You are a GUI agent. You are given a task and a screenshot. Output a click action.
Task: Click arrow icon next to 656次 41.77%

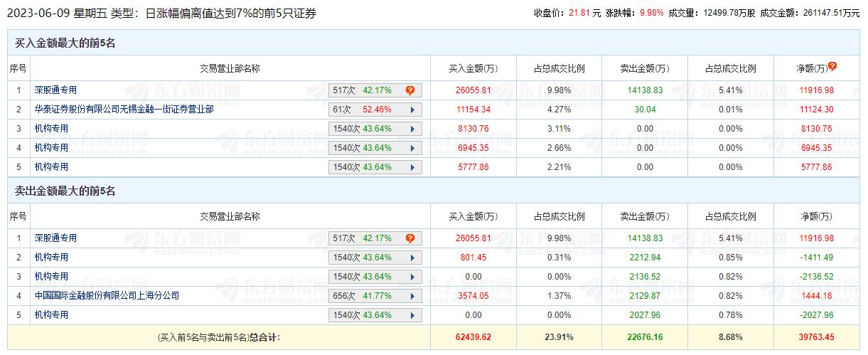click(x=412, y=296)
